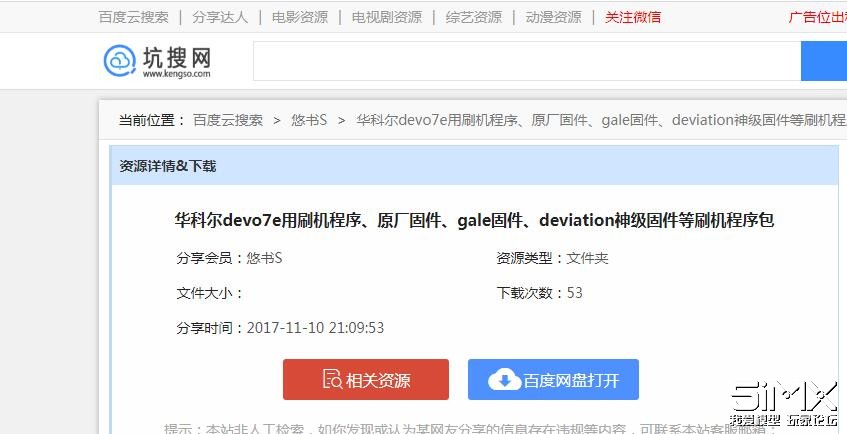Click 悠书S in the breadcrumb
Image resolution: width=847 pixels, height=434 pixels.
310,120
